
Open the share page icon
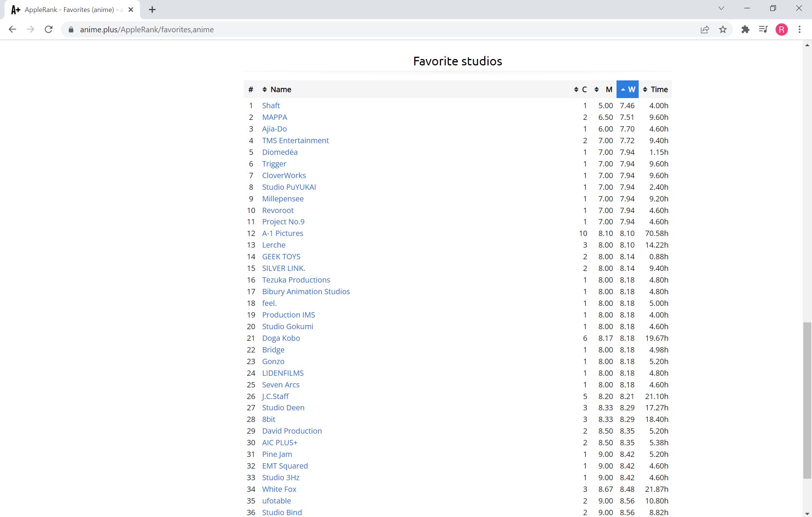click(x=704, y=29)
